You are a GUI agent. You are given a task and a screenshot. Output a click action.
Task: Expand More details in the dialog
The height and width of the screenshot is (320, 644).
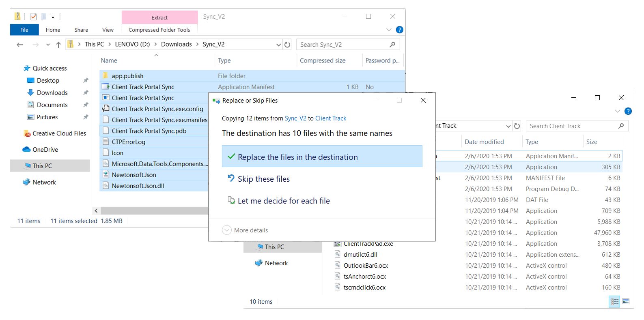(x=245, y=230)
